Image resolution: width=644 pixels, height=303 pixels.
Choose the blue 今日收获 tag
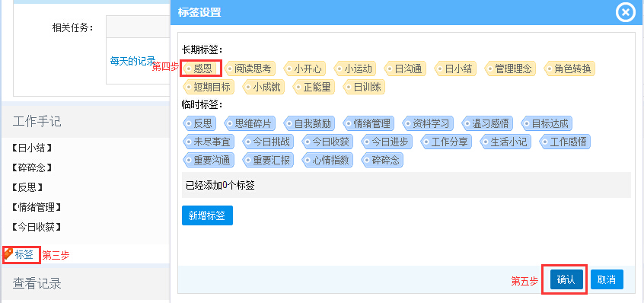pos(327,142)
